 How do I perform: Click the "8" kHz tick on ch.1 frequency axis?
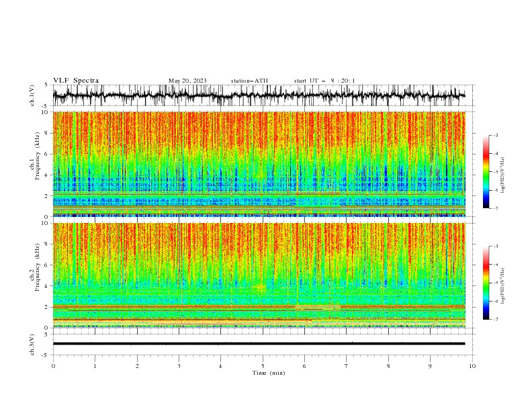click(x=47, y=133)
